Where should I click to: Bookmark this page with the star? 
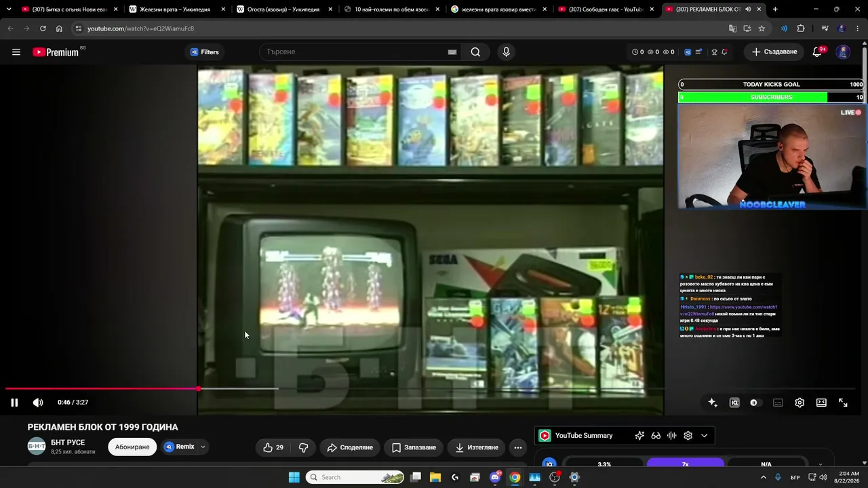click(x=762, y=28)
